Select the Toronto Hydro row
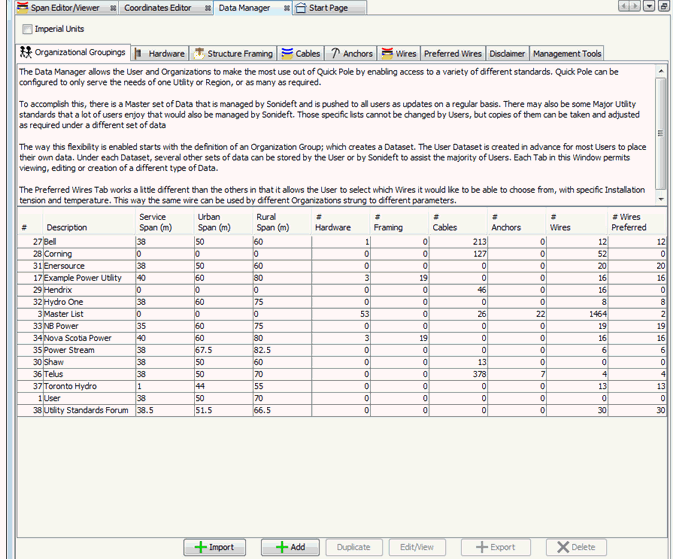 click(342, 386)
